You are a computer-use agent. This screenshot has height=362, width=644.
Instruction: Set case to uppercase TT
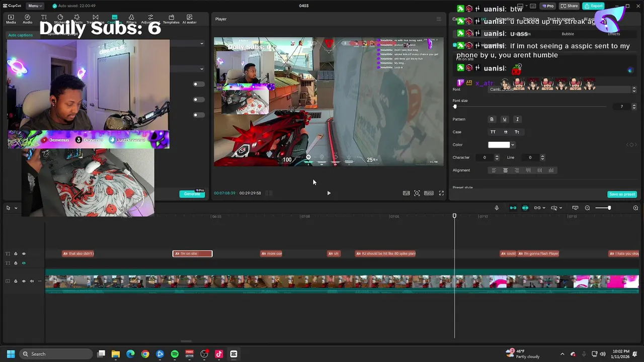(x=493, y=132)
